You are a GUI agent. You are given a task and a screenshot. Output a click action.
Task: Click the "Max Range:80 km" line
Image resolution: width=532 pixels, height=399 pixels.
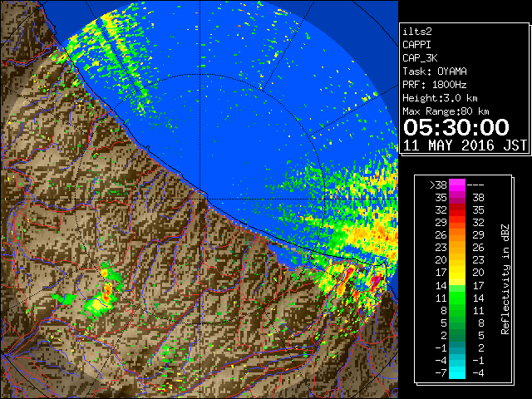click(x=446, y=111)
